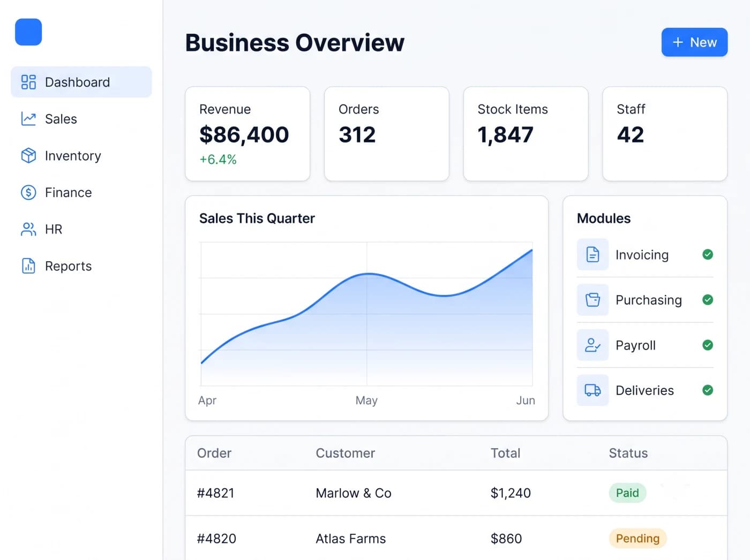750x560 pixels.
Task: Open the Purchasing module
Action: point(645,300)
